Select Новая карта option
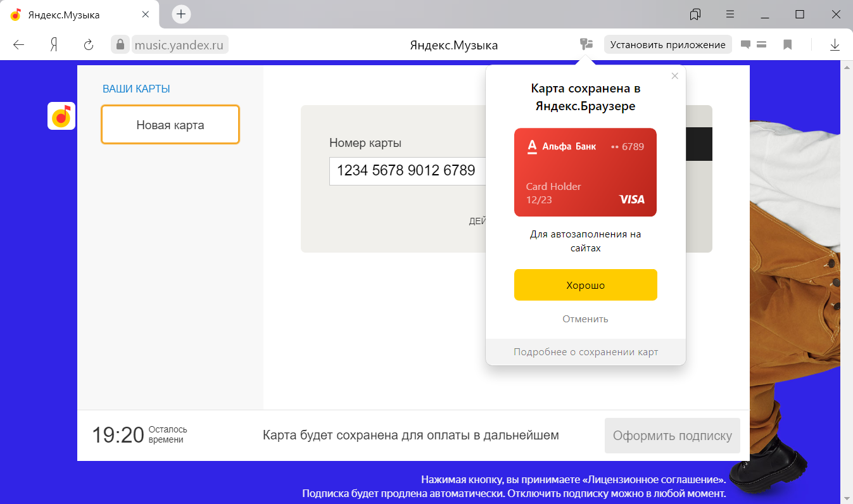 click(x=170, y=125)
